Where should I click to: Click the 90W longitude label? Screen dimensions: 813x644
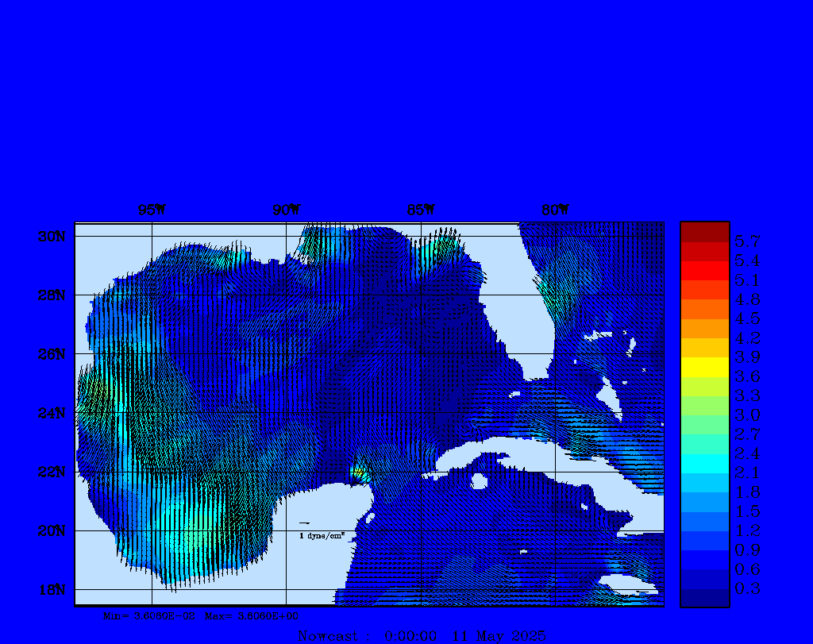286,210
